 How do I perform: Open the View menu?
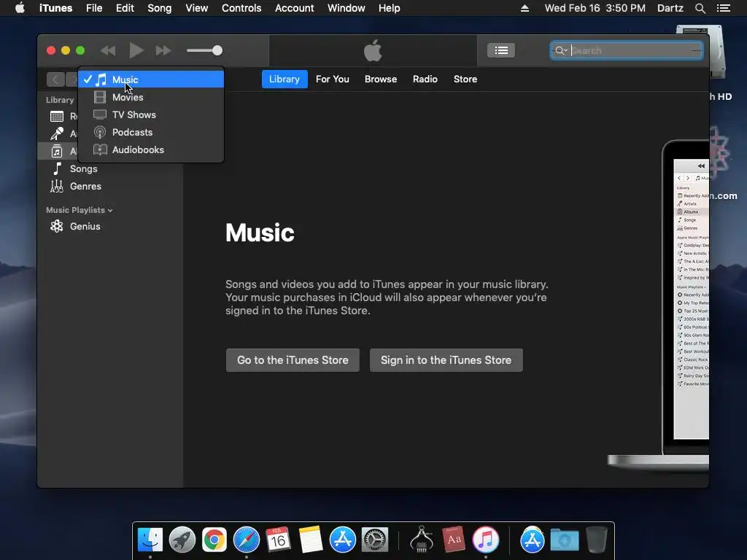coord(196,8)
